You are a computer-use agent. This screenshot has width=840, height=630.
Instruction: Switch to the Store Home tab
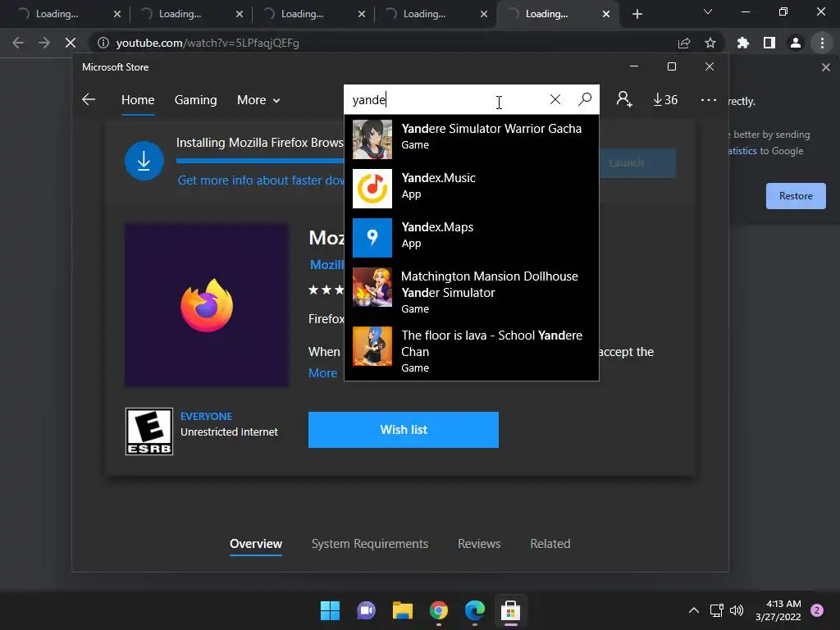(138, 100)
